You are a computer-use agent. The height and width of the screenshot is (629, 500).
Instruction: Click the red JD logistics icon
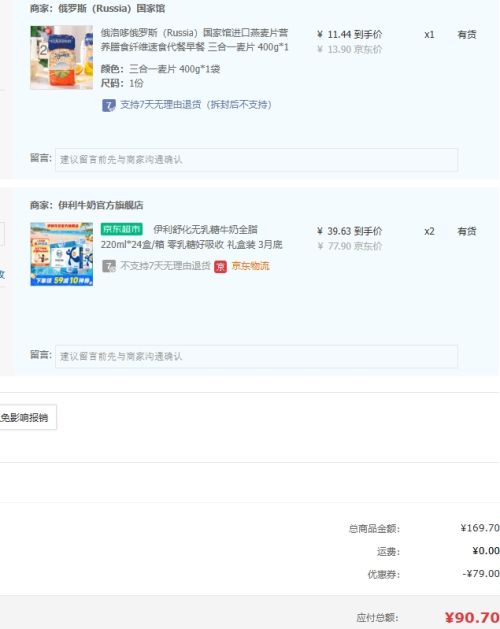tap(220, 266)
